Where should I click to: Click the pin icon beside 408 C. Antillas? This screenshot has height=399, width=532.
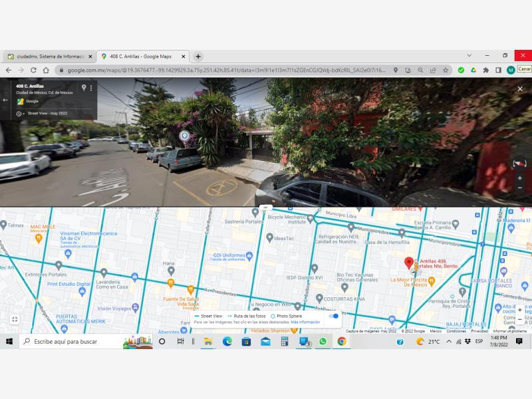point(84,88)
